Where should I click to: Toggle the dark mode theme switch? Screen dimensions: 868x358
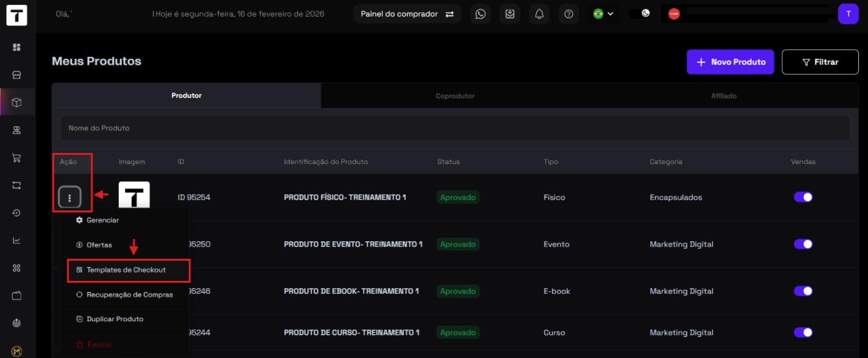641,14
